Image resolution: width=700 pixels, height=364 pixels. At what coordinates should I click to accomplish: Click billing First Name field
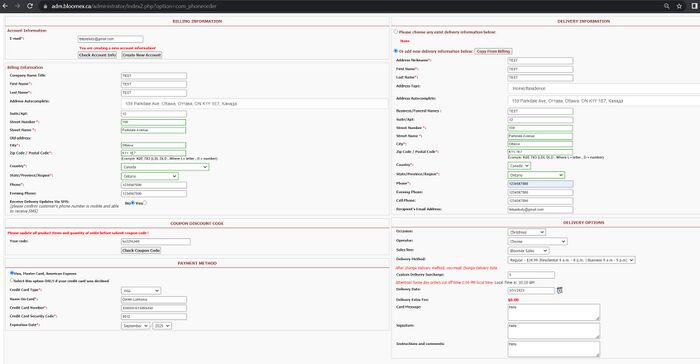coord(154,84)
